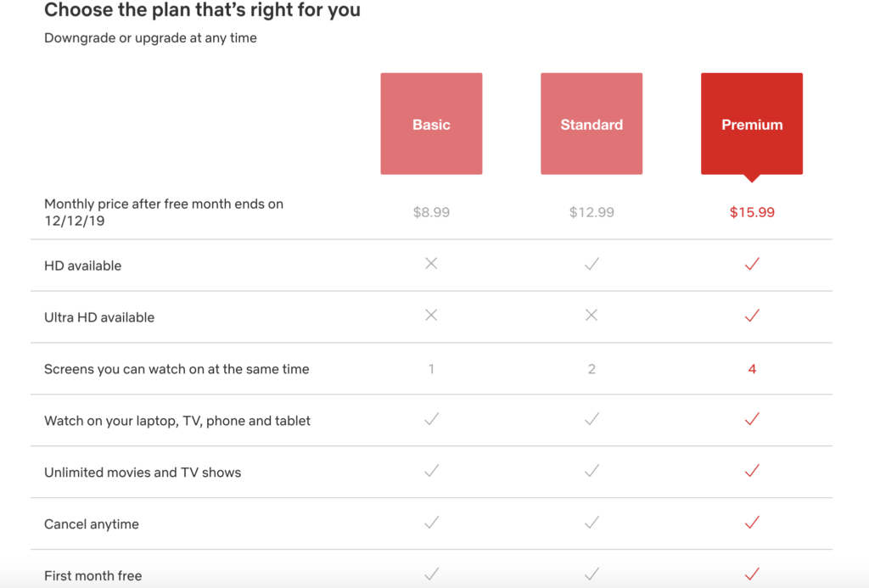
Task: Click the 2 screens value for Standard
Action: point(591,369)
